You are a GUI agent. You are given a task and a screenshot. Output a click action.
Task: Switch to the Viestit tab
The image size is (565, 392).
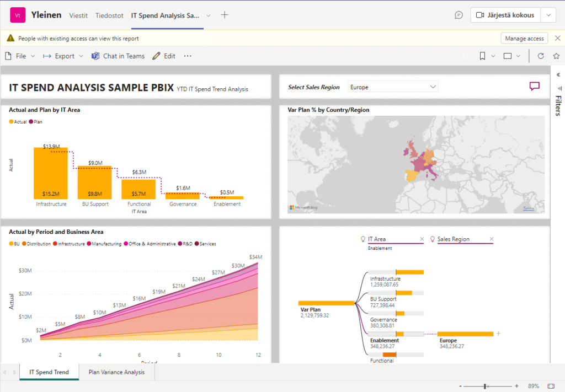[x=78, y=15]
